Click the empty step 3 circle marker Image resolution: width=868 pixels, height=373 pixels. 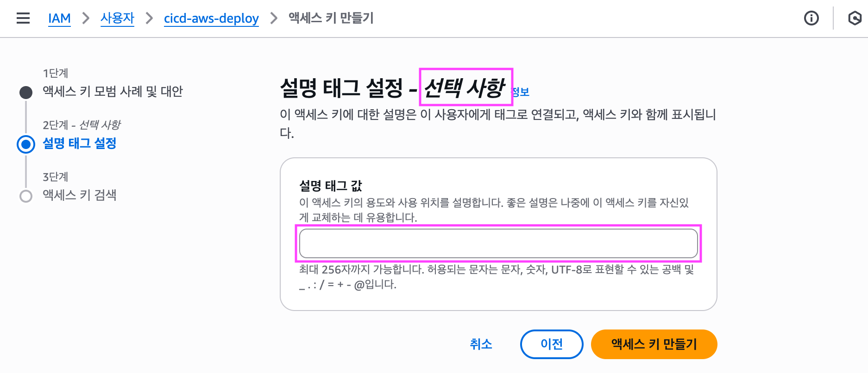coord(26,196)
